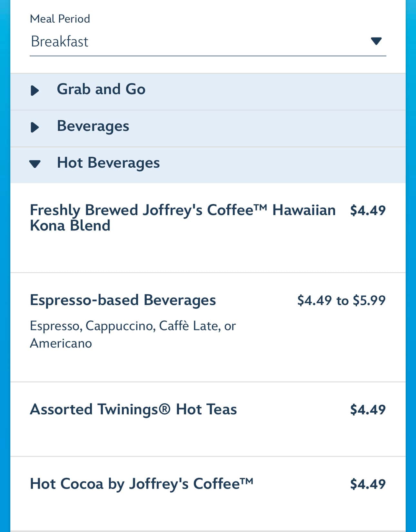Tap the Kona Blend line of coffee title
This screenshot has width=416, height=532.
70,226
